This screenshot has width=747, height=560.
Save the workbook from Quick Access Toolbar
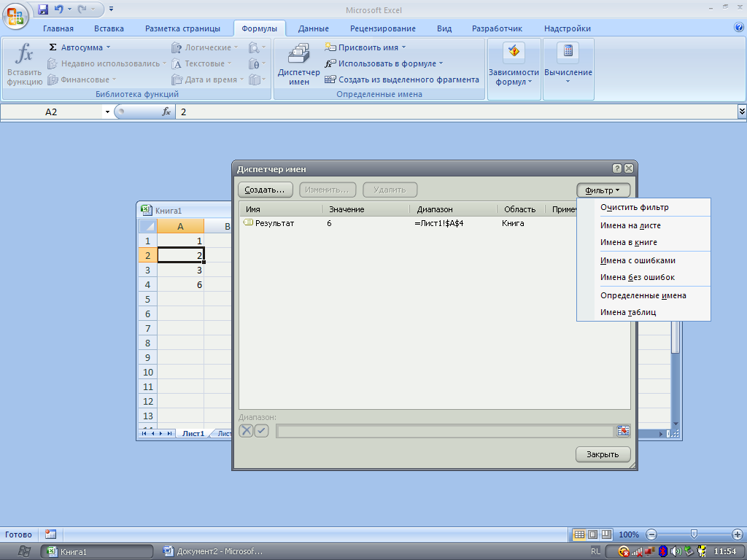pyautogui.click(x=43, y=9)
